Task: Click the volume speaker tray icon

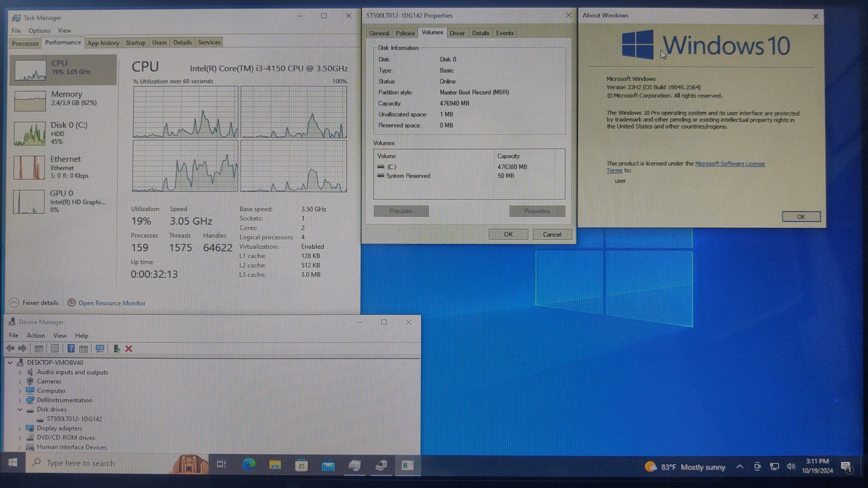Action: click(x=791, y=466)
